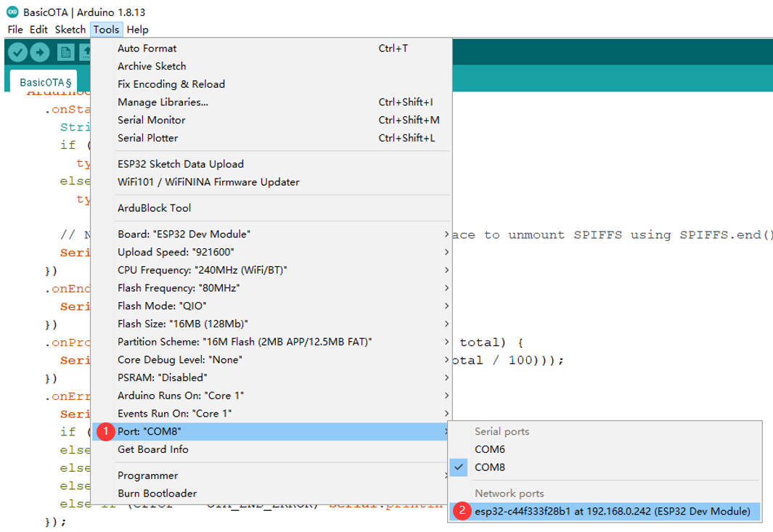The height and width of the screenshot is (532, 773).
Task: Click the Upload arrow icon
Action: [40, 52]
